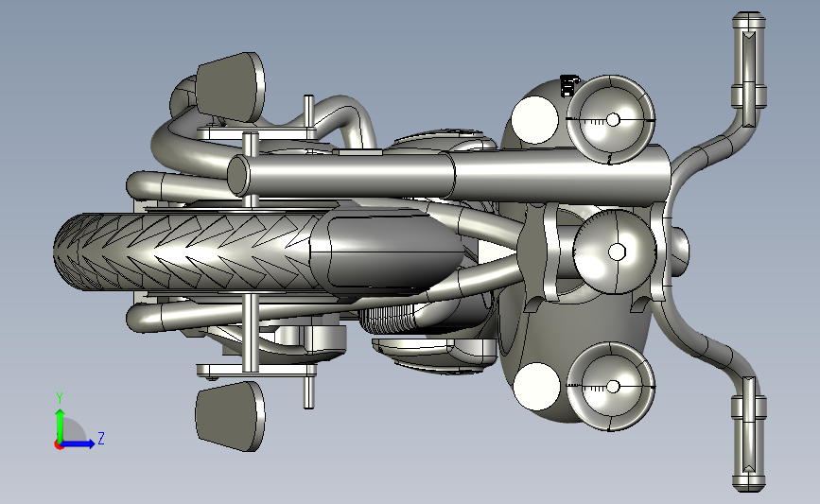The image size is (820, 504).
Task: Select the upper dark trapezoid footboard
Action: tap(230, 87)
